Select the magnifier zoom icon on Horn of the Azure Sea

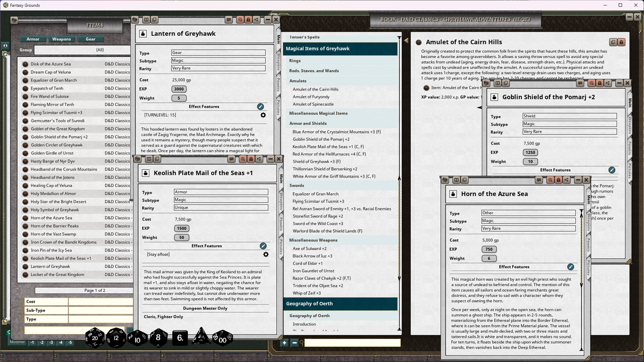(x=550, y=180)
